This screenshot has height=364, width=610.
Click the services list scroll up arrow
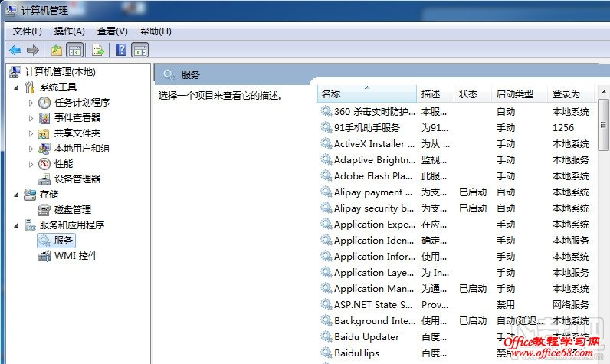603,93
